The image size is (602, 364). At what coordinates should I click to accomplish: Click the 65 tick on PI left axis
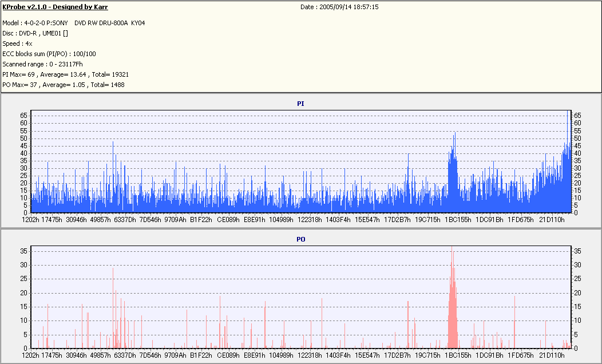click(x=23, y=116)
